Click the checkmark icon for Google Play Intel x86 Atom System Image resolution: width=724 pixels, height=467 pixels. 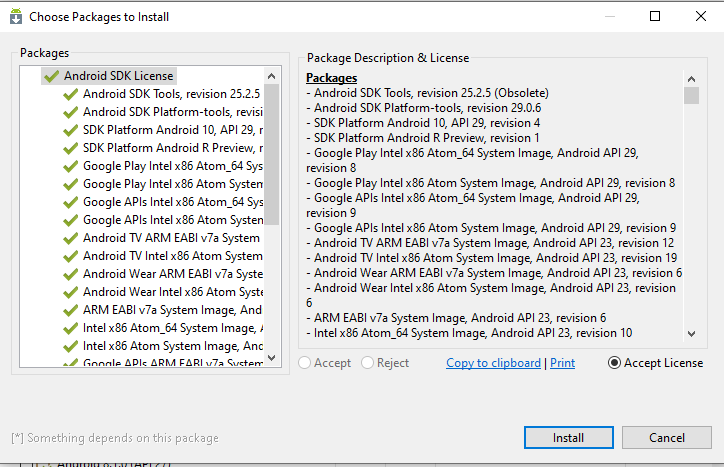pos(70,184)
